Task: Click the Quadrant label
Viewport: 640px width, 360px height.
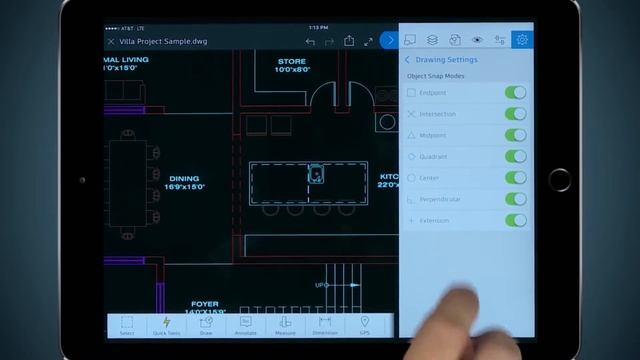Action: point(433,157)
